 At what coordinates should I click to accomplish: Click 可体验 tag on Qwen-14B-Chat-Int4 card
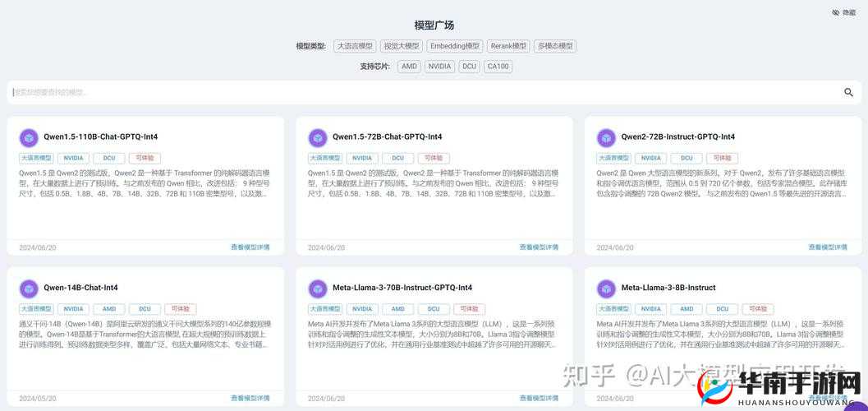[x=181, y=309]
